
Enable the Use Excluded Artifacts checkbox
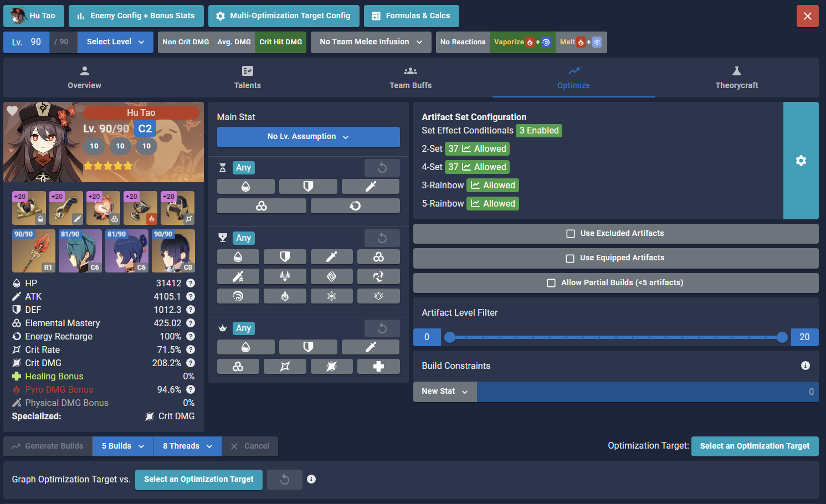point(570,233)
